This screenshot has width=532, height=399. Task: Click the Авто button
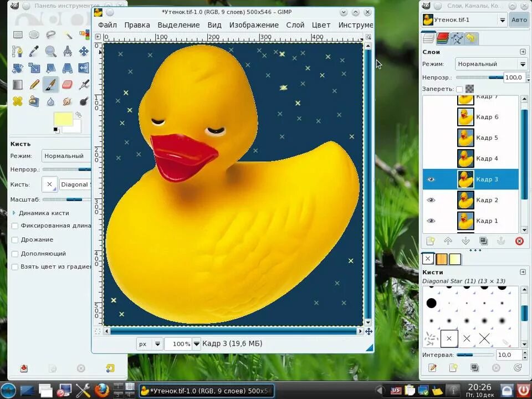coord(519,20)
